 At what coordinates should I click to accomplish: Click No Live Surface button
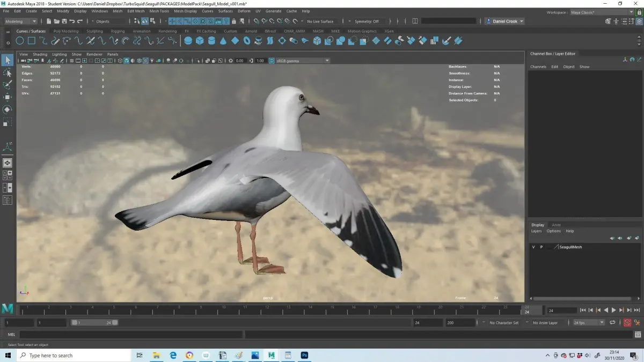coord(320,21)
